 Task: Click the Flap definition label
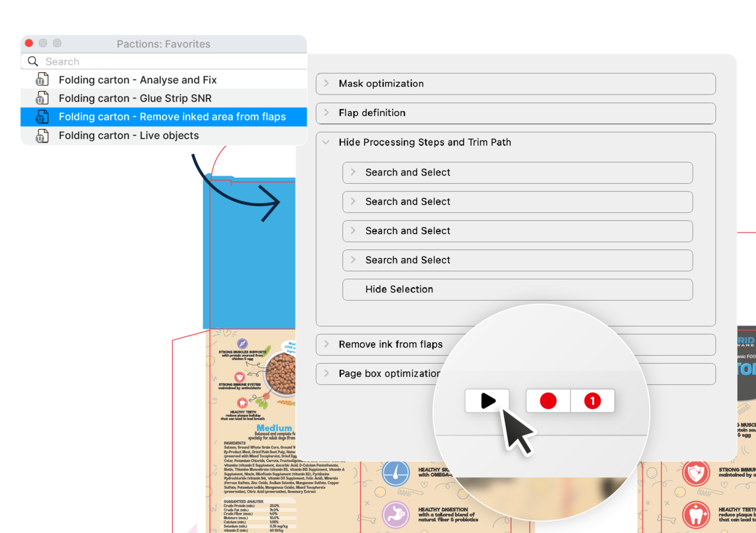pos(372,113)
